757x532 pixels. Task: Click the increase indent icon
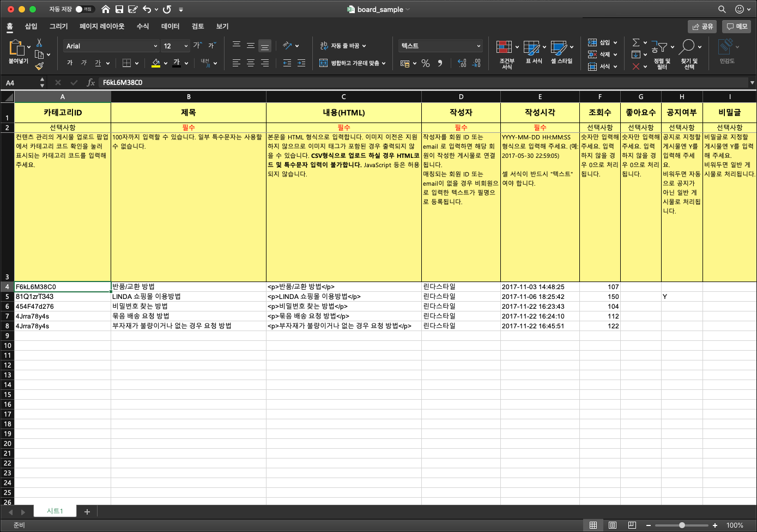click(x=301, y=63)
